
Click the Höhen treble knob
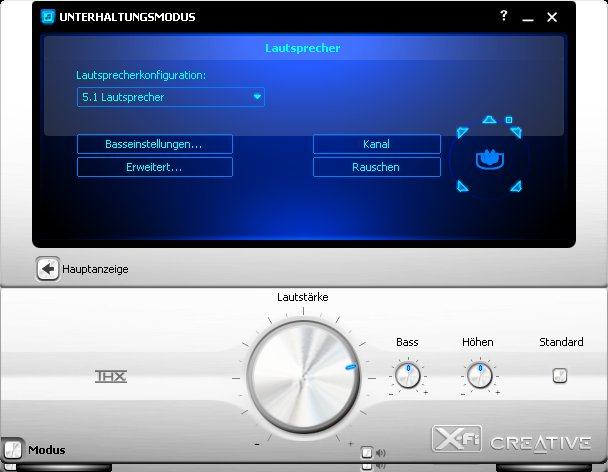click(480, 375)
